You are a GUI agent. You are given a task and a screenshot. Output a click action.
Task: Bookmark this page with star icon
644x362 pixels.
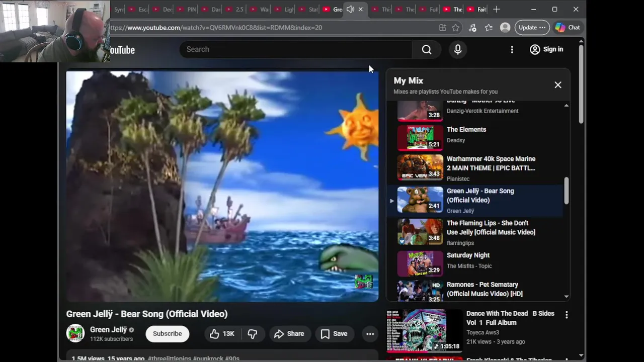tap(456, 28)
